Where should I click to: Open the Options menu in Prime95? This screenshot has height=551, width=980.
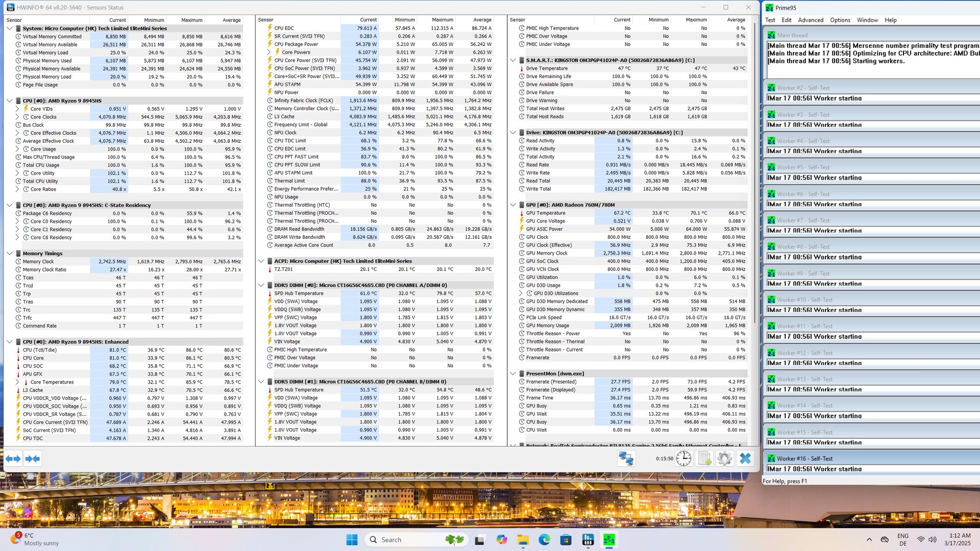(840, 20)
